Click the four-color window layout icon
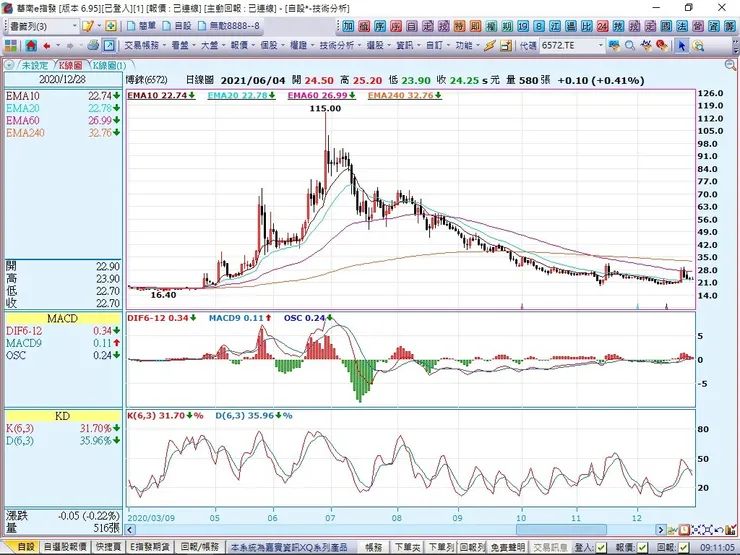 [10, 46]
